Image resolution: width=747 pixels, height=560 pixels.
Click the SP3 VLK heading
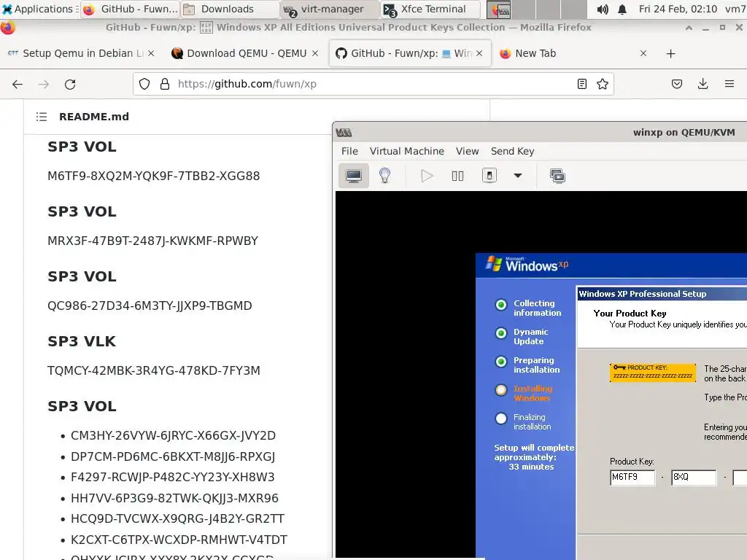coord(82,341)
